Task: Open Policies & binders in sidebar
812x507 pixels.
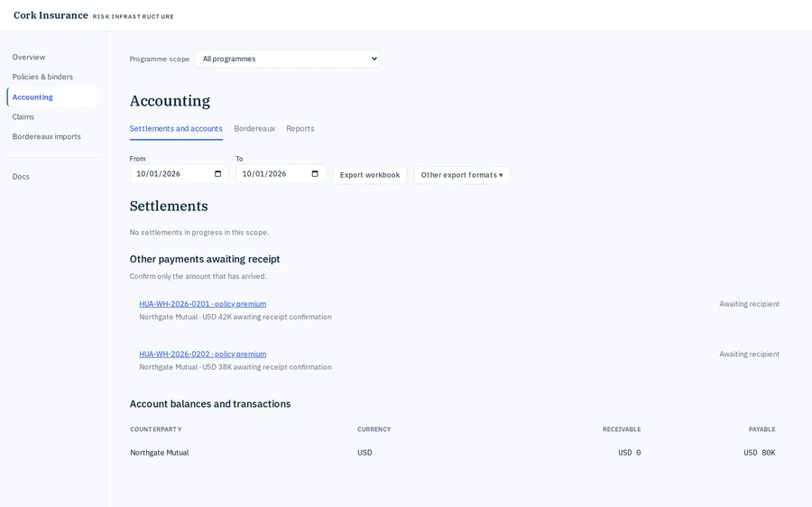Action: [x=42, y=77]
